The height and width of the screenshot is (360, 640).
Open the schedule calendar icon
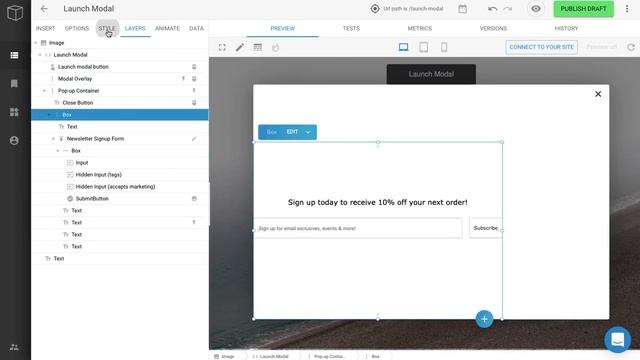[462, 9]
